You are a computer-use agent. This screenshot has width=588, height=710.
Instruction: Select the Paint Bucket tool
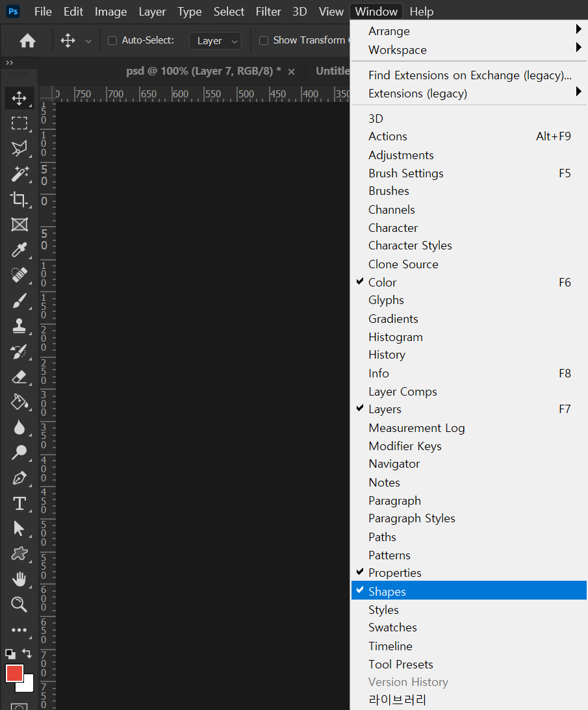pos(19,402)
